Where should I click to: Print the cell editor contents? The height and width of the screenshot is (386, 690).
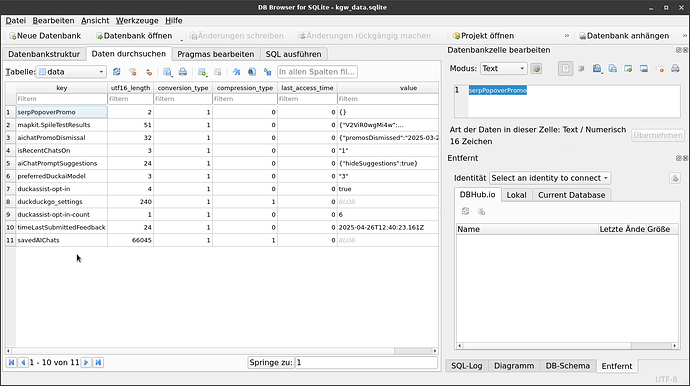[x=675, y=69]
